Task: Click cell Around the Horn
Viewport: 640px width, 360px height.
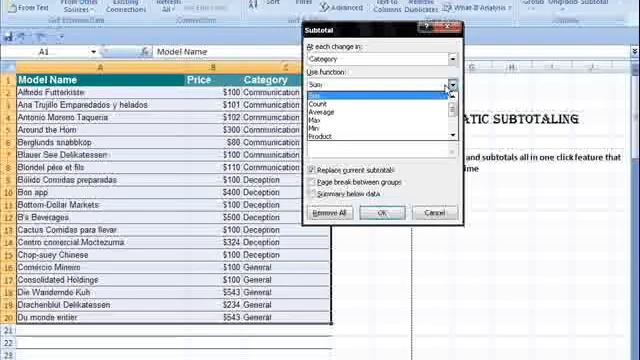Action: [100, 130]
